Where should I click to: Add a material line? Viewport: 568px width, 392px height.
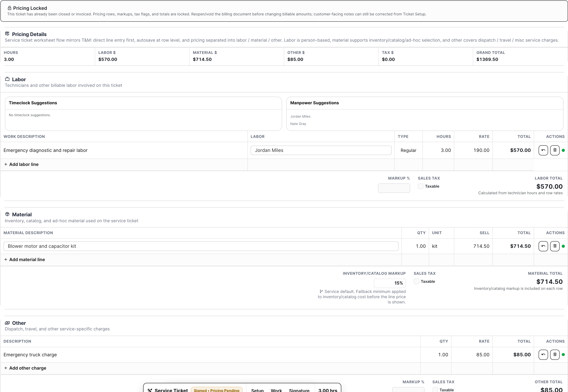24,259
